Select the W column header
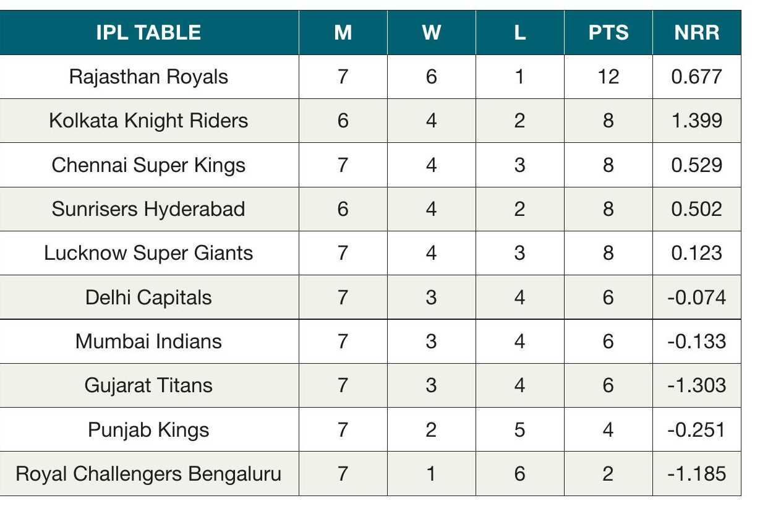Viewport: 760px width, 532px height. [431, 32]
